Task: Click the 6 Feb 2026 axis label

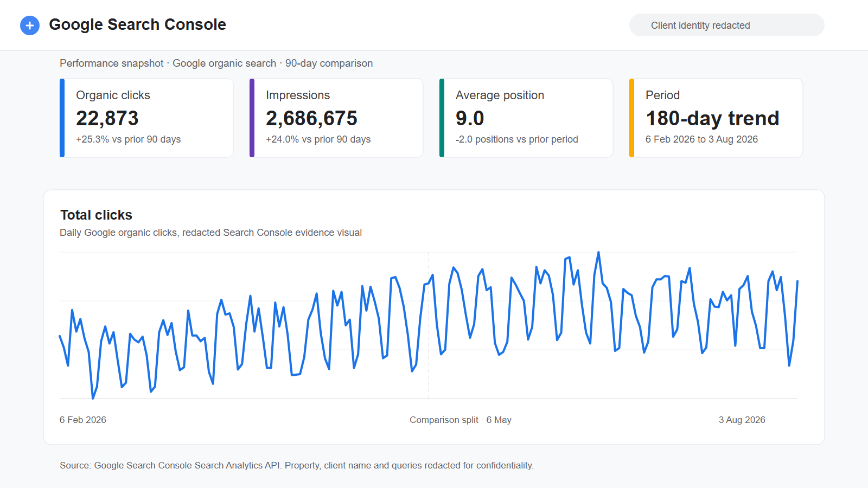Action: [x=83, y=420]
